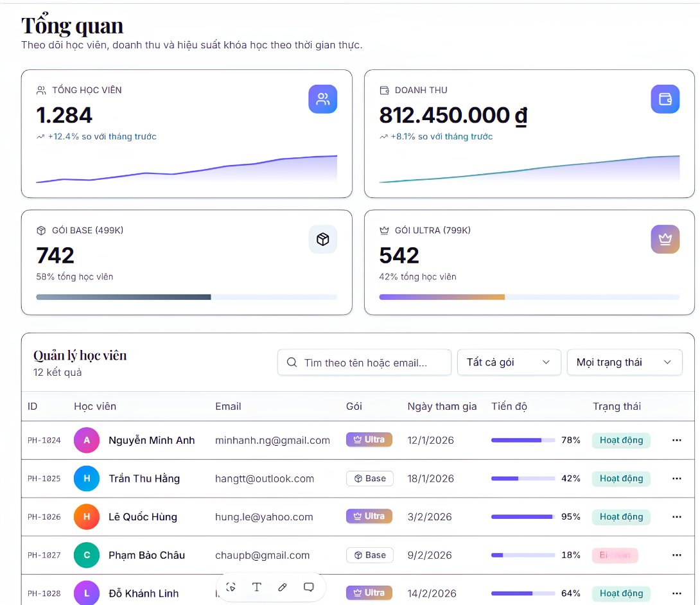Click the 'Tiến độ' column header
The image size is (700, 605).
pos(509,407)
